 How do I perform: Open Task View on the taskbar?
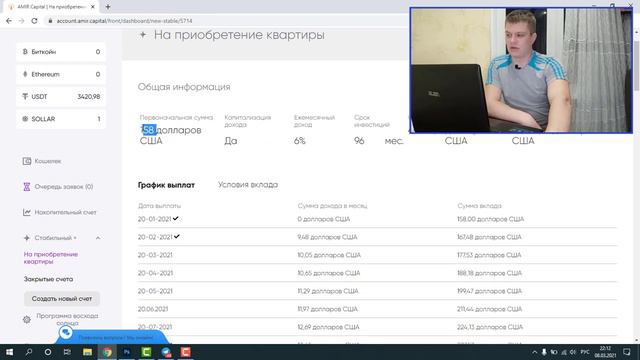pos(67,352)
